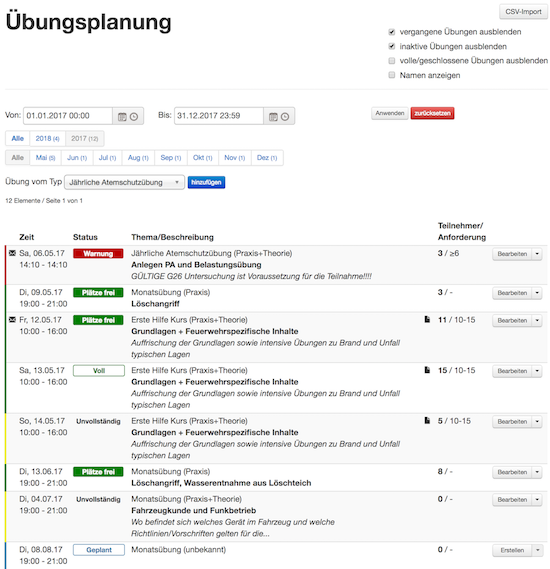The height and width of the screenshot is (569, 550).
Task: Click the Von date input field
Action: [x=68, y=116]
